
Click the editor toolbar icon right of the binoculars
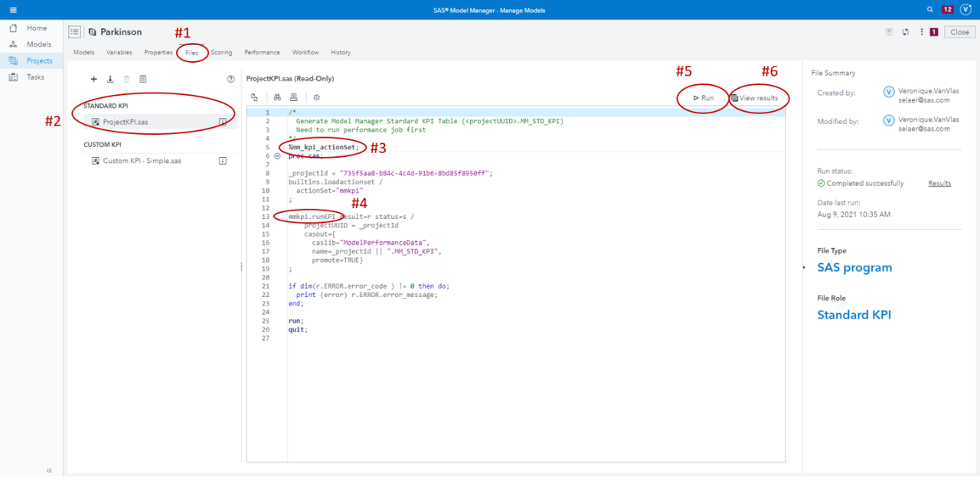pos(293,97)
